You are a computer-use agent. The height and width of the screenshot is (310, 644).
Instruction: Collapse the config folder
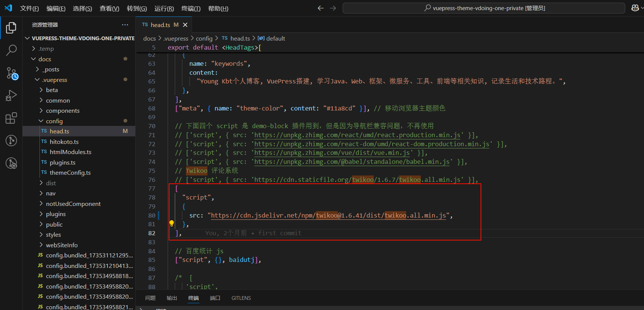pyautogui.click(x=54, y=121)
